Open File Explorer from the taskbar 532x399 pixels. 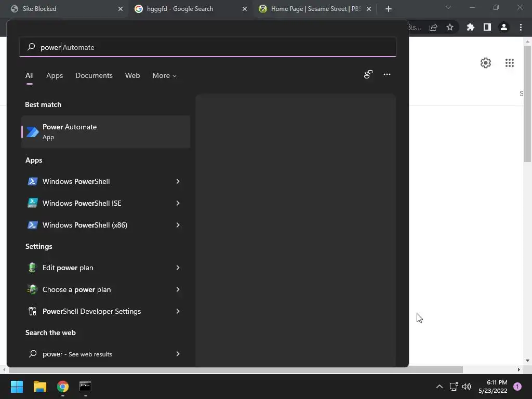[39, 387]
